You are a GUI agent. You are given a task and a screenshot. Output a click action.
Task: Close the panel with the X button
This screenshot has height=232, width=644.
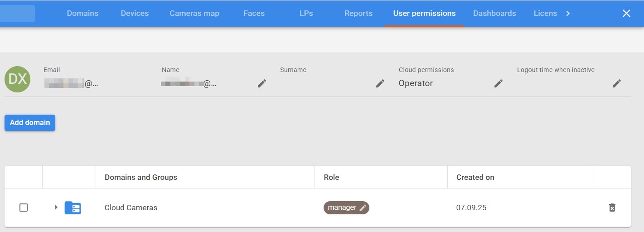pos(626,13)
